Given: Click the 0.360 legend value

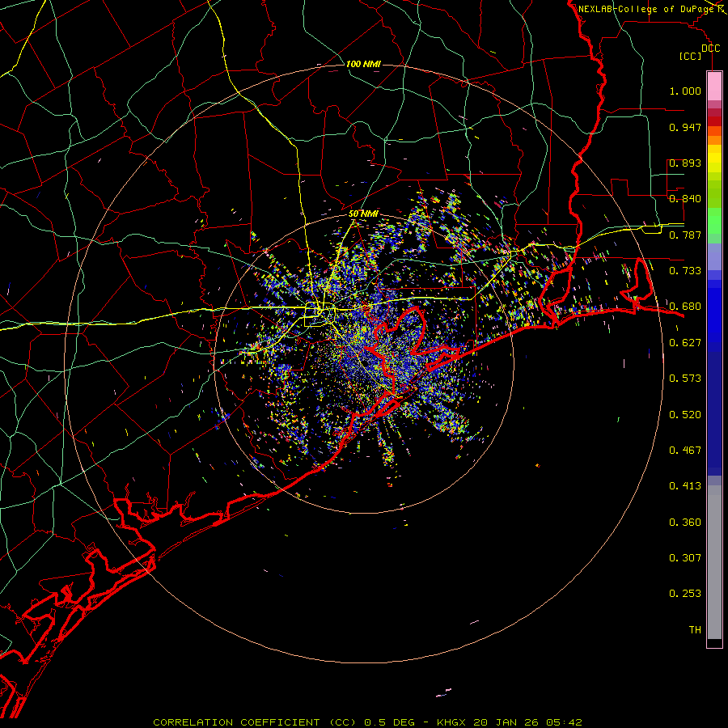Looking at the screenshot, I should (x=685, y=523).
